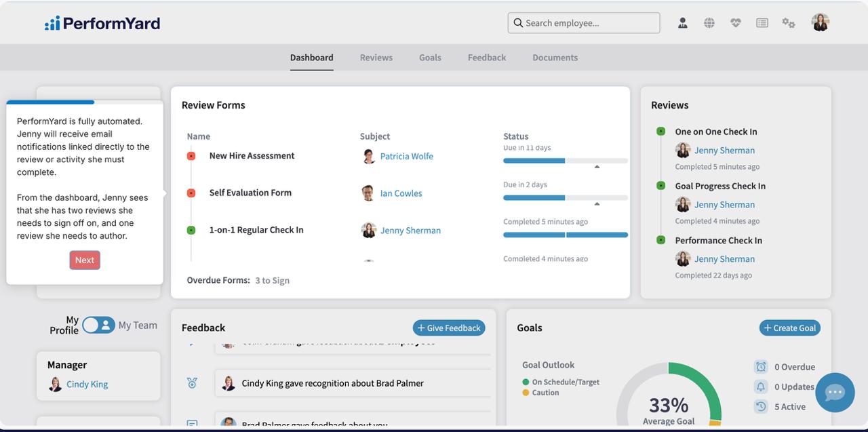The width and height of the screenshot is (868, 432).
Task: Click the user avatar in top right
Action: (x=821, y=22)
